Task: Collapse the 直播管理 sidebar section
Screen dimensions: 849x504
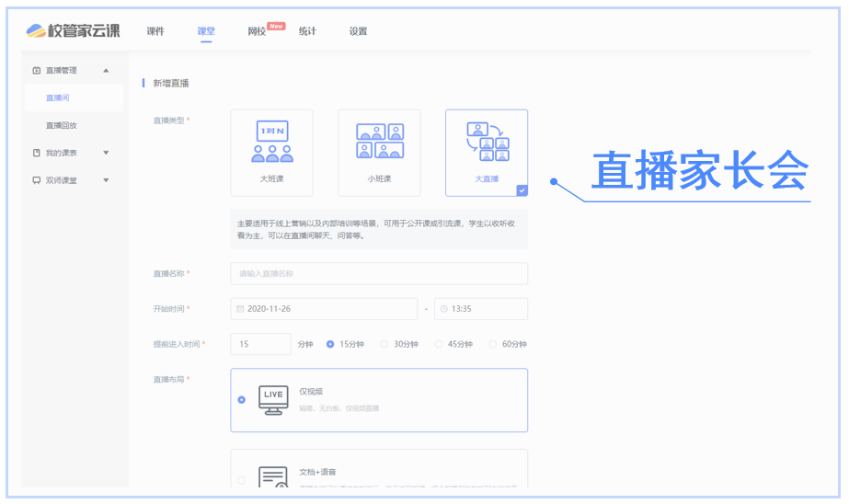Action: 106,71
